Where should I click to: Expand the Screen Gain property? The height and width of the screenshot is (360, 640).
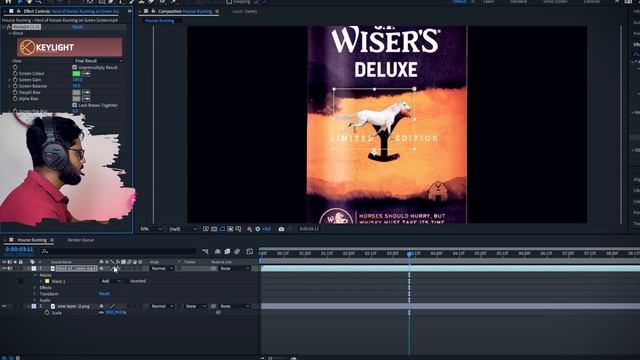pos(9,80)
